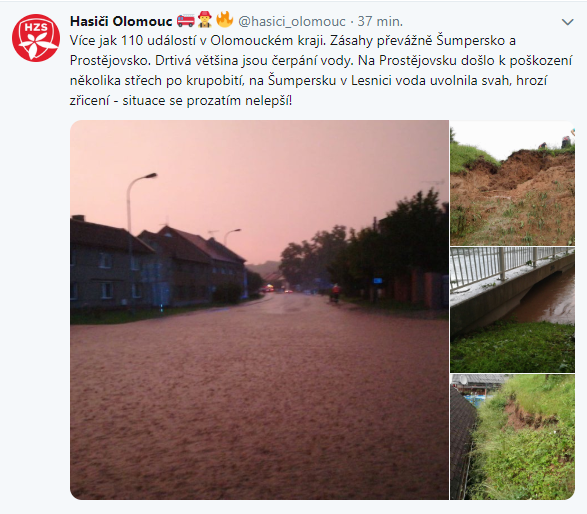
Task: Click the muddy water under the bridge
Action: tap(547, 299)
